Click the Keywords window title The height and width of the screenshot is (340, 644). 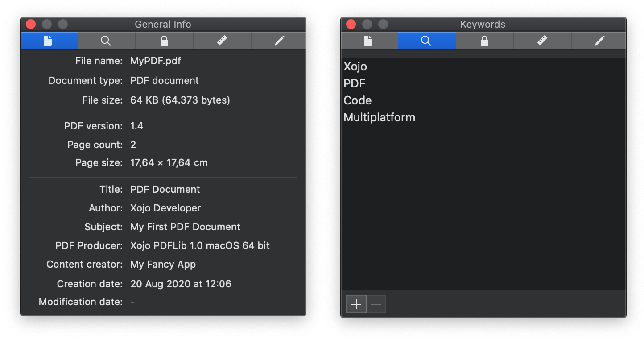[483, 25]
